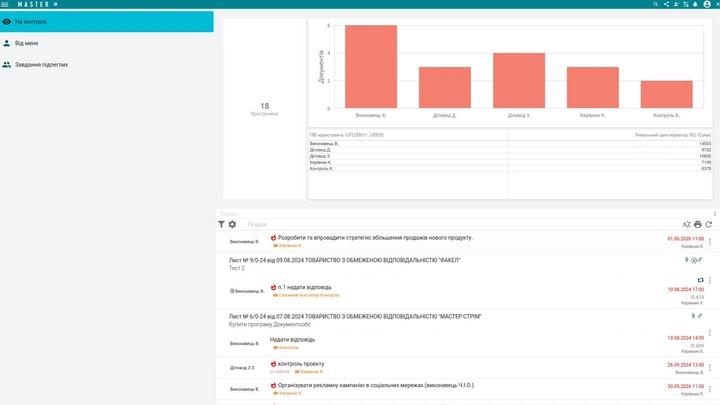Click the link icon on Лист № 9/0-24
Viewport: 720px width, 405px height.
point(700,260)
